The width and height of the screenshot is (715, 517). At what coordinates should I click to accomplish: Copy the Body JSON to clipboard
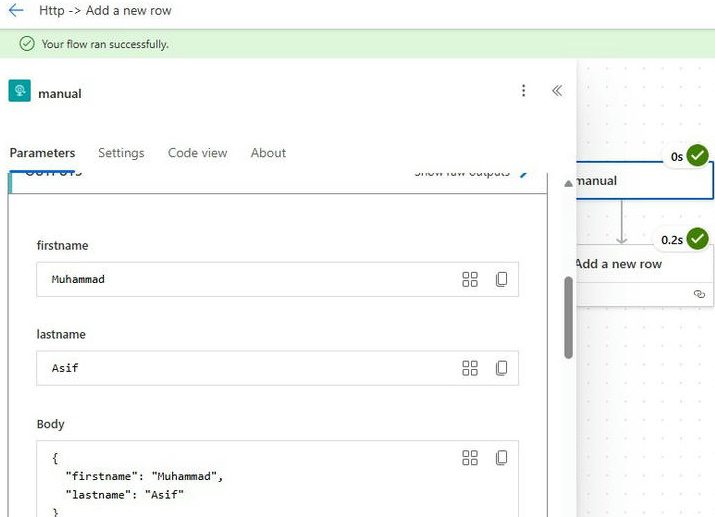(501, 458)
